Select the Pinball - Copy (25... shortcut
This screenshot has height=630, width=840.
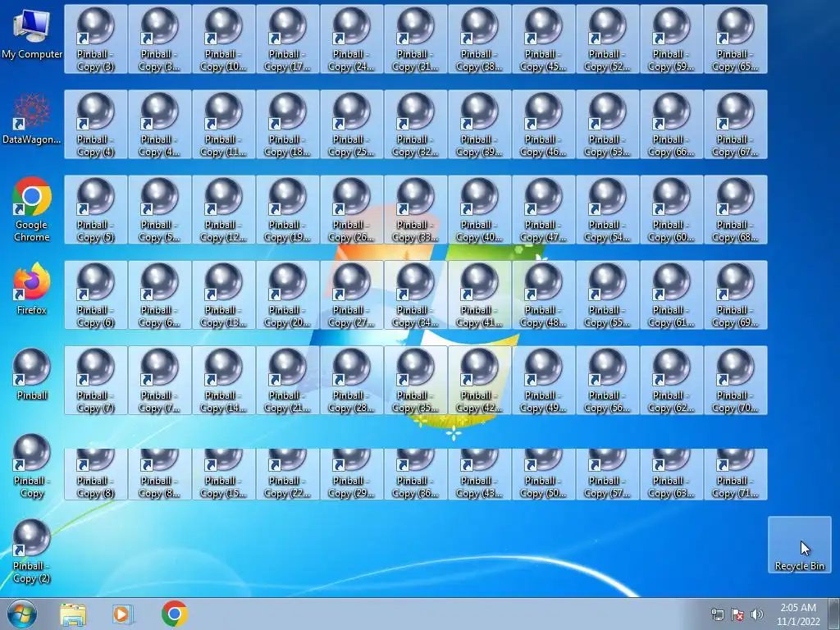click(x=352, y=125)
